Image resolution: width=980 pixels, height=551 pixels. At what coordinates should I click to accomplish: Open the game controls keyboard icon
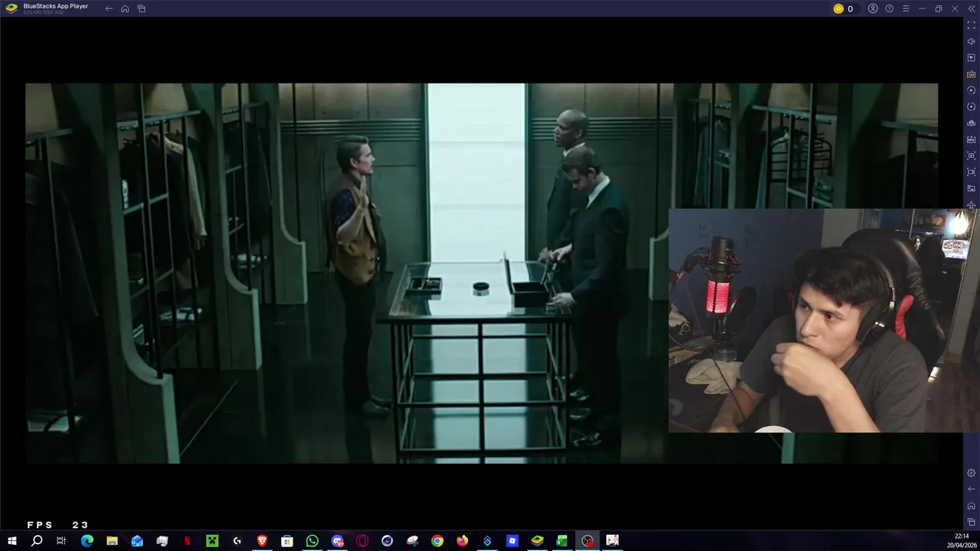[972, 74]
